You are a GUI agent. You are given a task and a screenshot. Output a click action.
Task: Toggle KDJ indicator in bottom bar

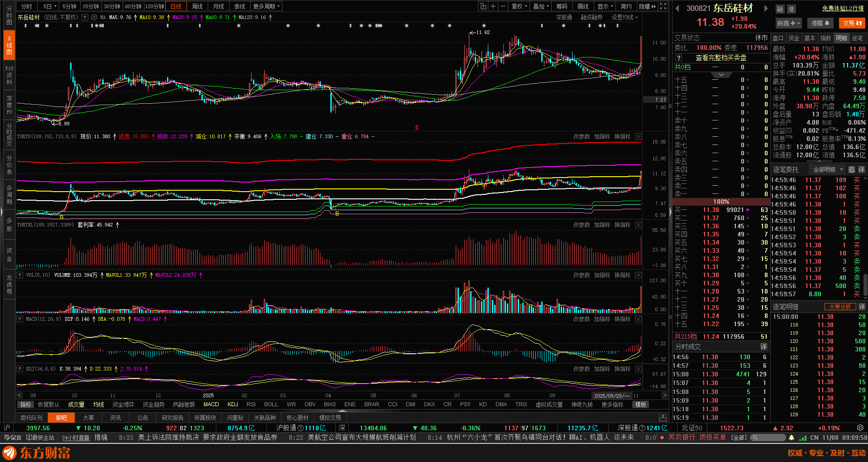tap(233, 404)
